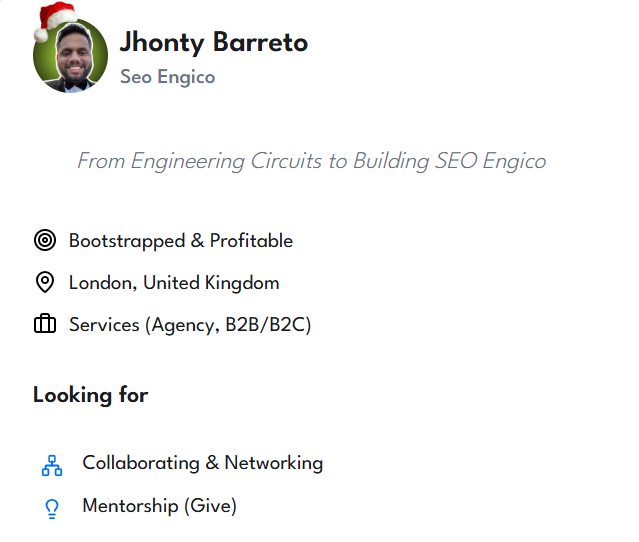
Task: Click the word Bootstrapped
Action: (127, 241)
